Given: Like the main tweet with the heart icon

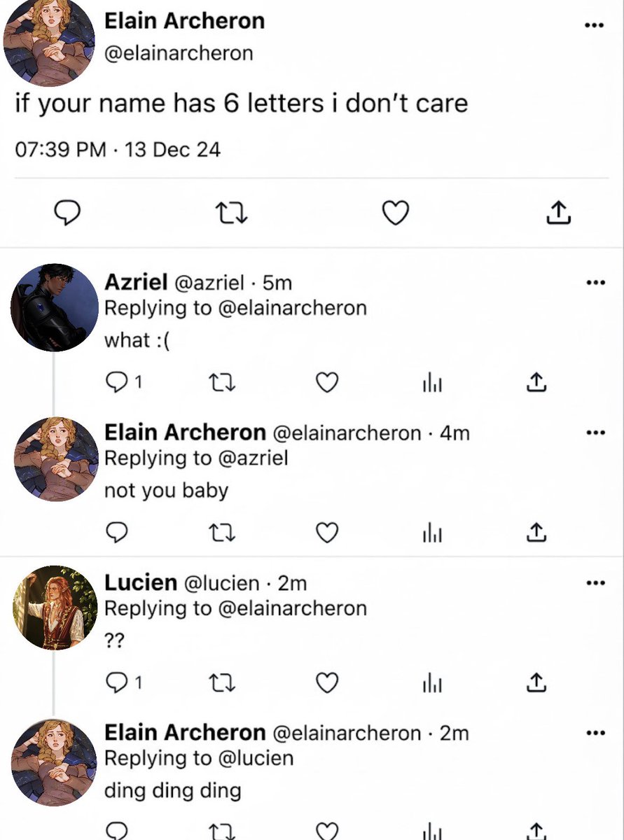Looking at the screenshot, I should 396,213.
